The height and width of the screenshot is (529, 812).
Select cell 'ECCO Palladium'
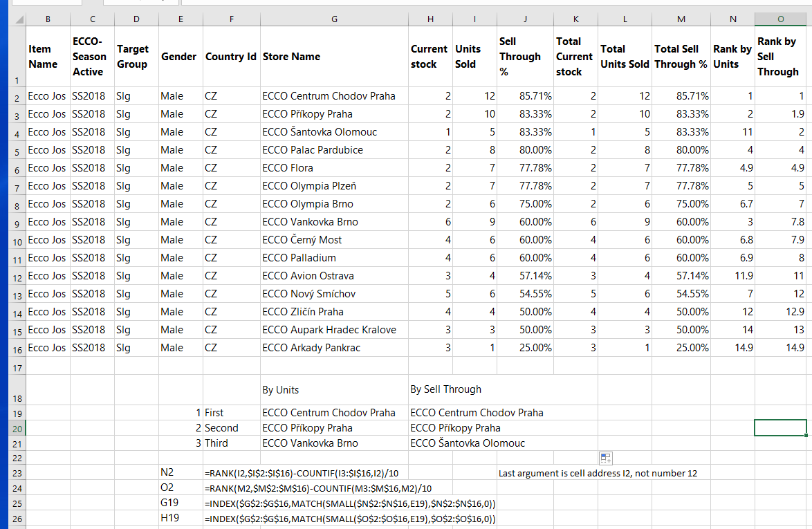click(334, 258)
